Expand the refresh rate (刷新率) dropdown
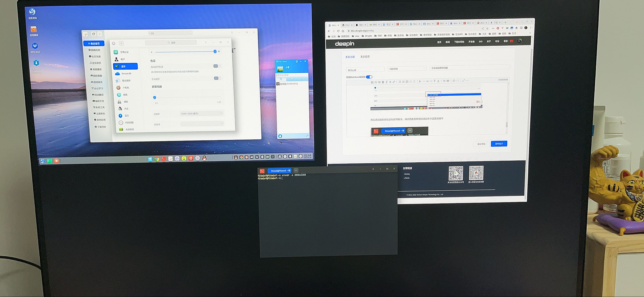The width and height of the screenshot is (644, 297). coord(202,124)
